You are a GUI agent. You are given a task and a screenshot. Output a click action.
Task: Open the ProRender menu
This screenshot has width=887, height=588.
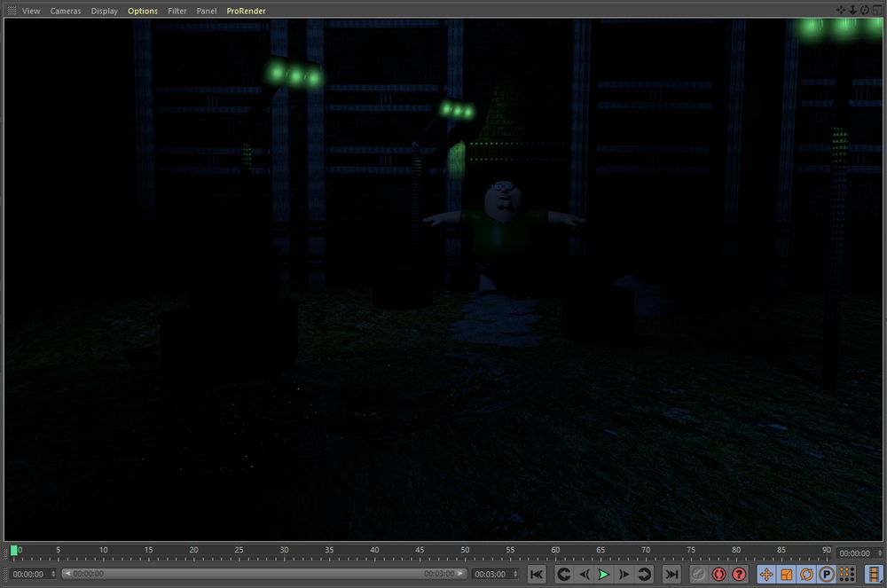246,11
